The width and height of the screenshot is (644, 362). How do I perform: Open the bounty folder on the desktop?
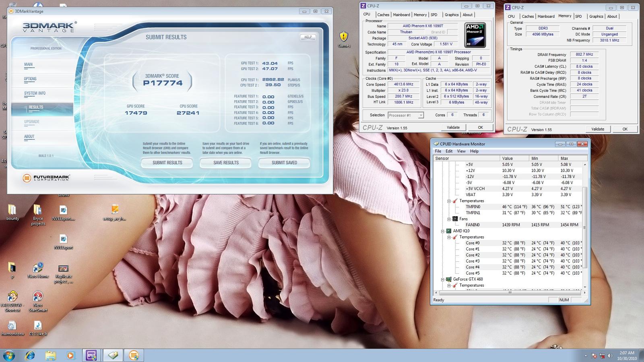click(x=12, y=213)
